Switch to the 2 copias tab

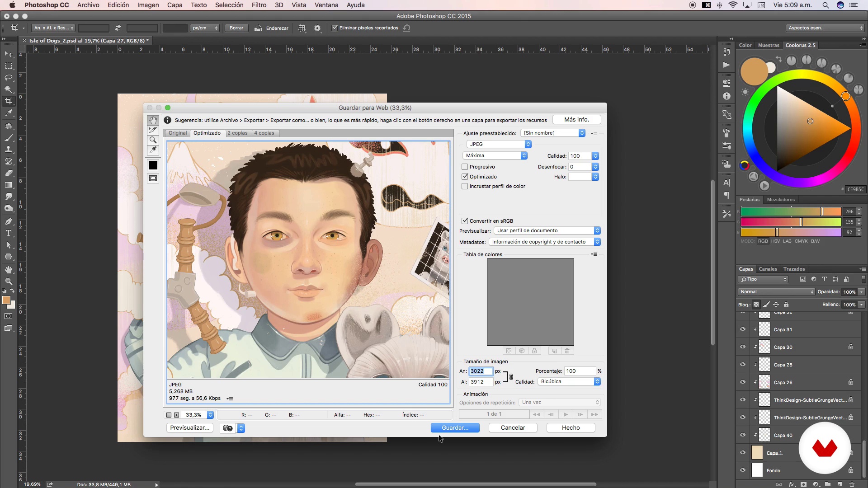click(x=237, y=133)
